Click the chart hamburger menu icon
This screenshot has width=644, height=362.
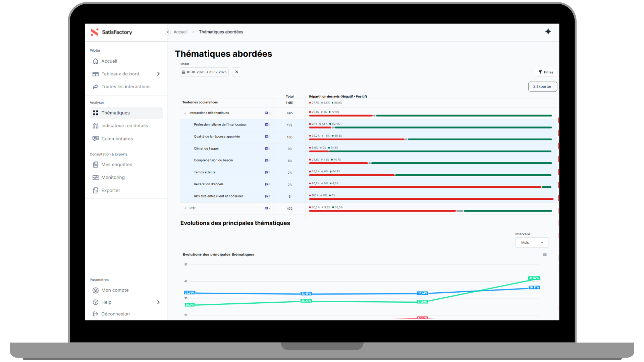click(x=544, y=254)
